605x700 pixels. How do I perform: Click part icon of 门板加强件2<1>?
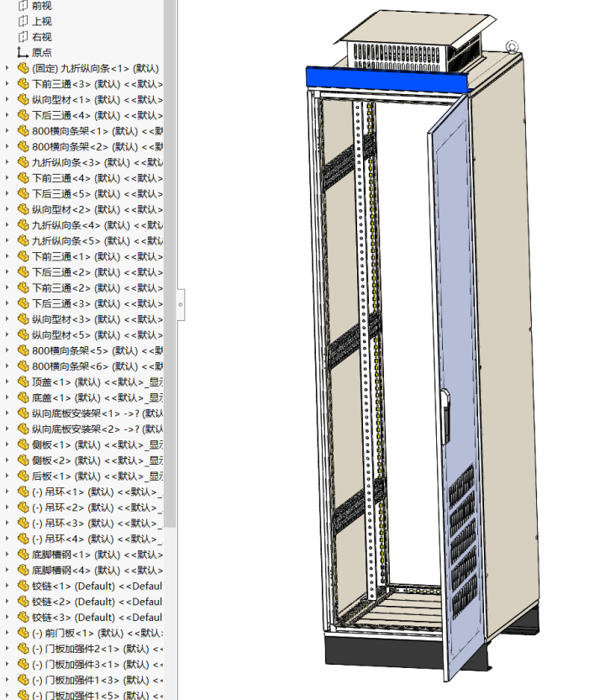pyautogui.click(x=24, y=649)
